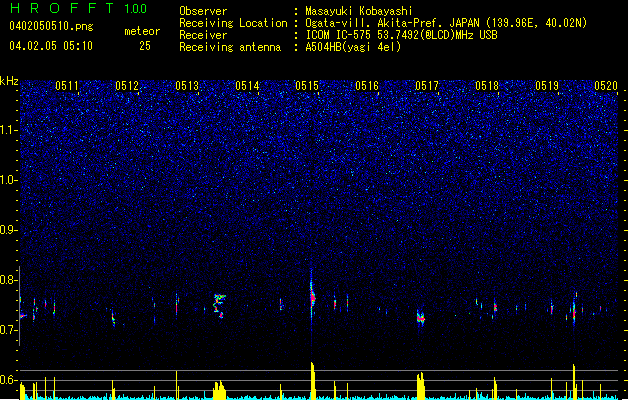Click the 0518 time marker
Image resolution: width=629 pixels, height=400 pixels.
pos(487,86)
